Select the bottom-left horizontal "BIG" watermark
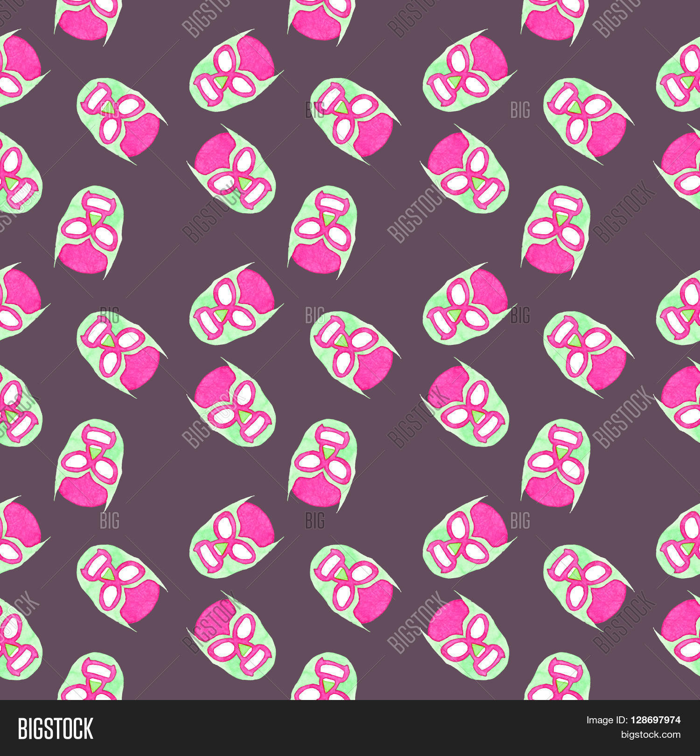The image size is (700, 756). pyautogui.click(x=109, y=520)
